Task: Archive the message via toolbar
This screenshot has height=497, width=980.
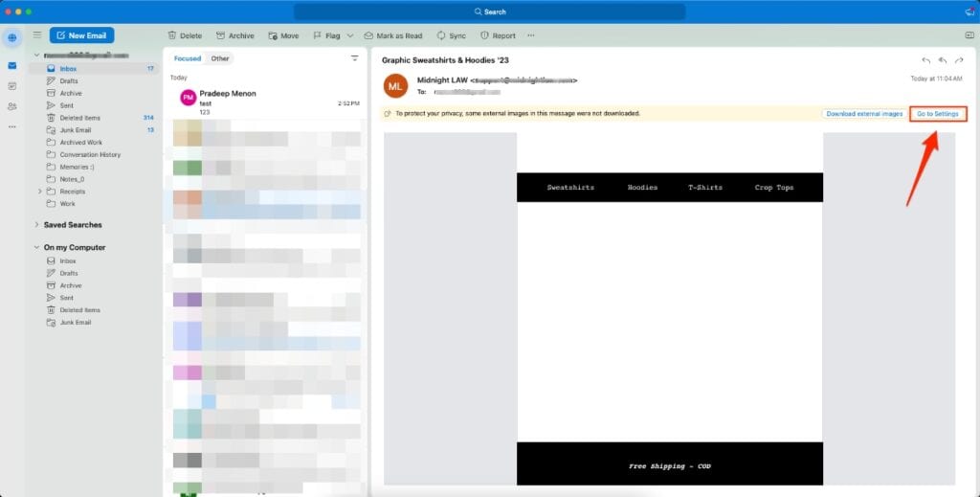Action: 235,35
